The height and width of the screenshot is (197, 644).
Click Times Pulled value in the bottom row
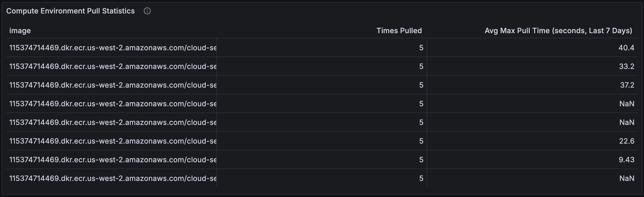coord(421,178)
